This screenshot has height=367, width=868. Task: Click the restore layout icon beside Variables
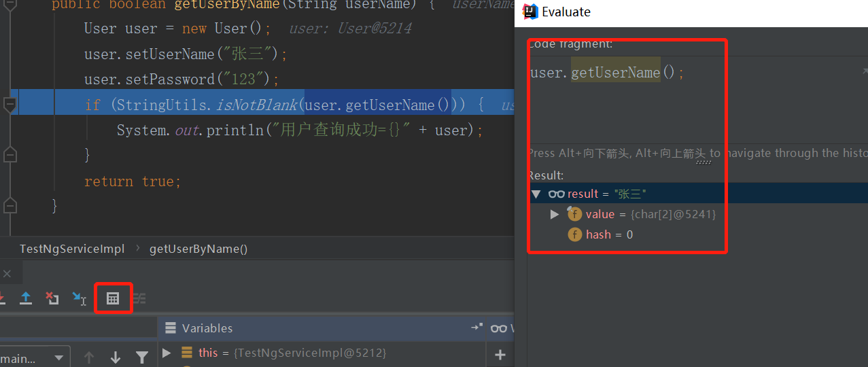(476, 328)
